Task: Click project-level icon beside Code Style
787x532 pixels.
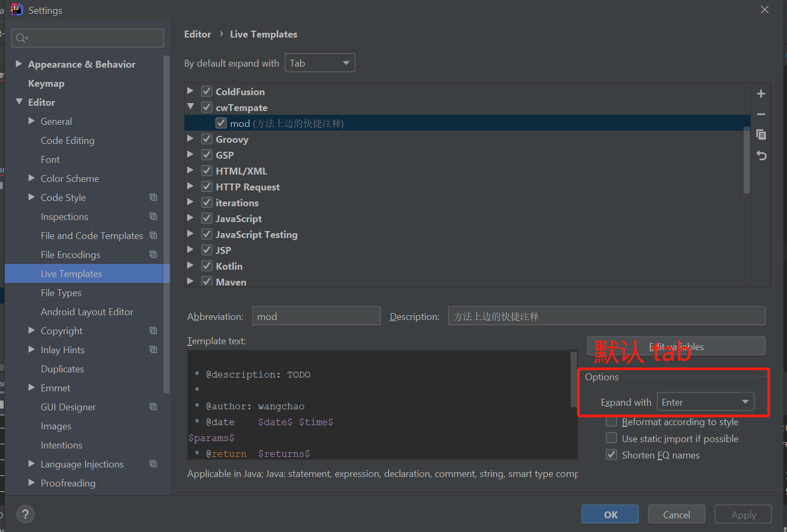Action: (153, 197)
